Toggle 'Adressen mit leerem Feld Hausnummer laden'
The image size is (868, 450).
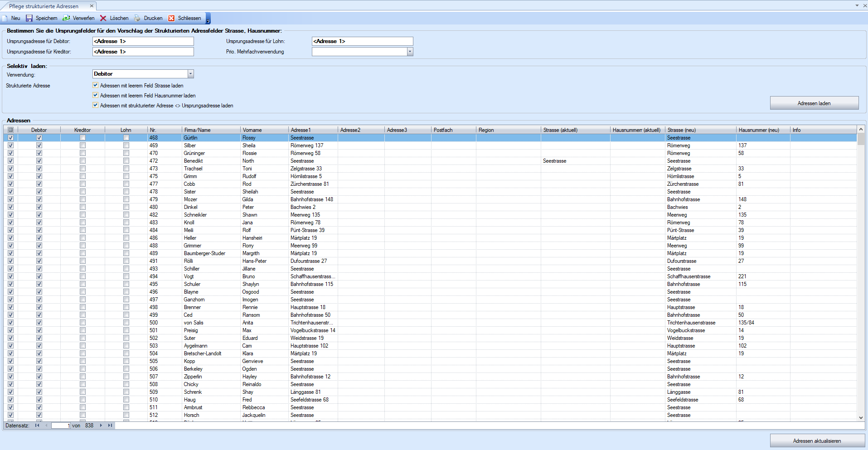[95, 95]
